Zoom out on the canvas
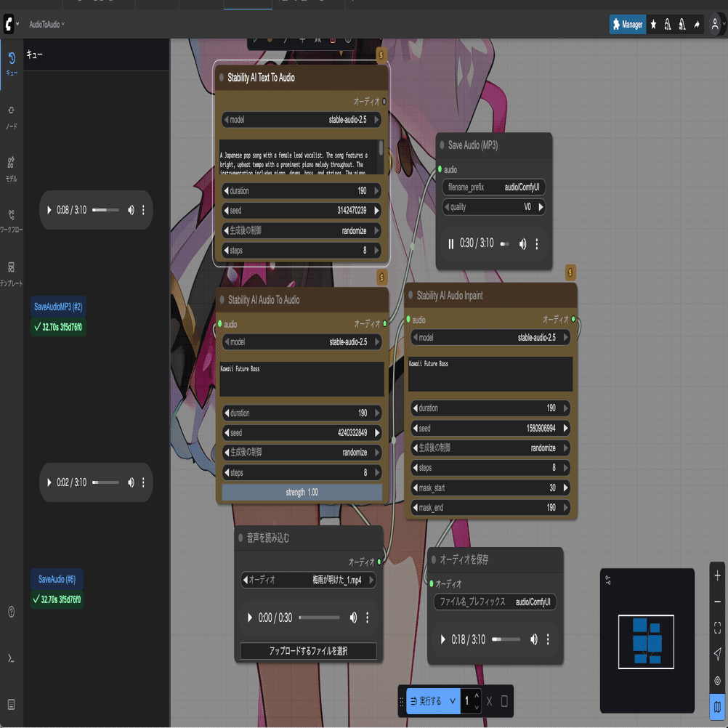The height and width of the screenshot is (728, 728). [717, 602]
